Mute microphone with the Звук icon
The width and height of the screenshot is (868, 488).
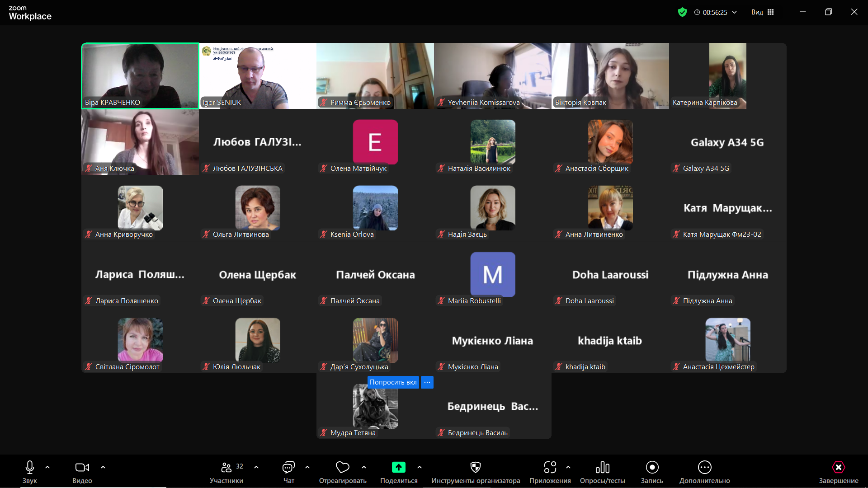click(30, 467)
